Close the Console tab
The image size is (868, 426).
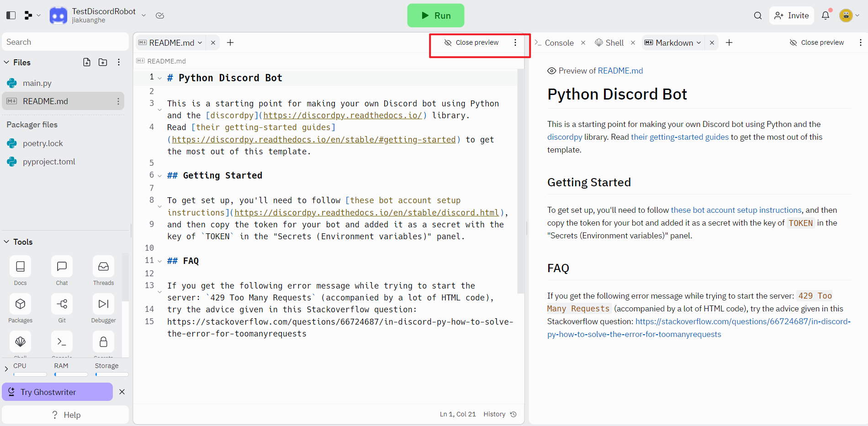[x=583, y=42]
